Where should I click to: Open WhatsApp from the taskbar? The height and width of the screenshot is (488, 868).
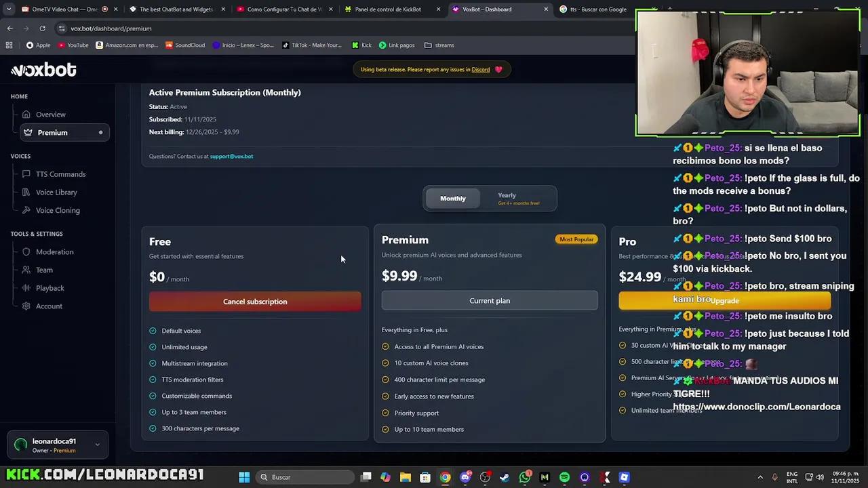click(524, 477)
